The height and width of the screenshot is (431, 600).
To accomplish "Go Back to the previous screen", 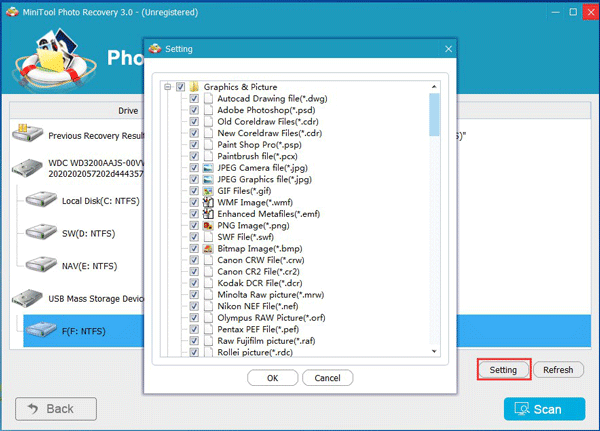I will point(56,409).
